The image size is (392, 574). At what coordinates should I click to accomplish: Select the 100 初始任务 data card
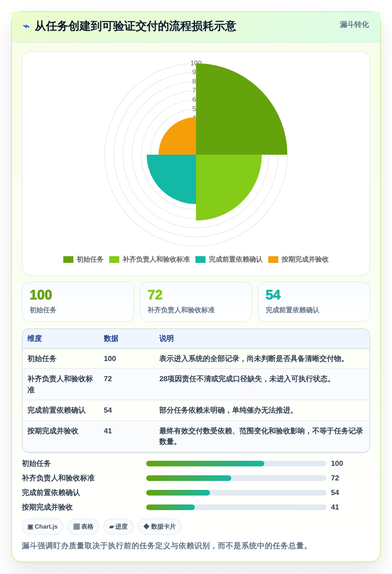click(x=78, y=302)
